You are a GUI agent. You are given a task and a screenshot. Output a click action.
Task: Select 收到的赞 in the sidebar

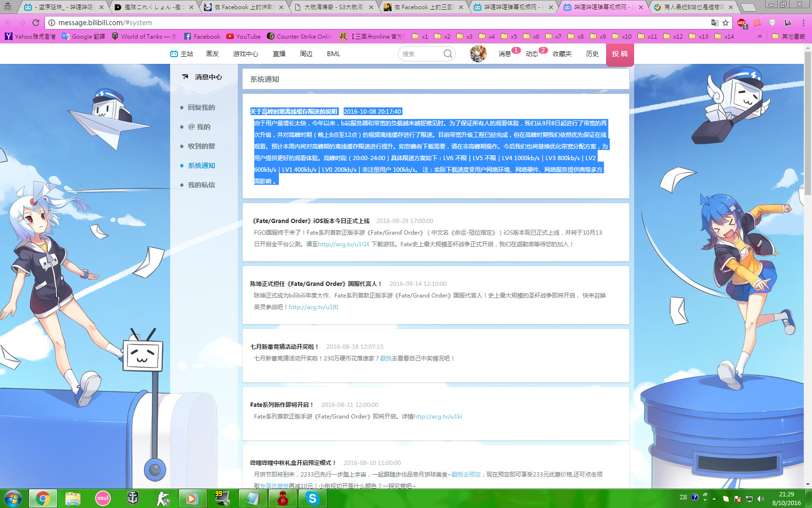[x=201, y=146]
